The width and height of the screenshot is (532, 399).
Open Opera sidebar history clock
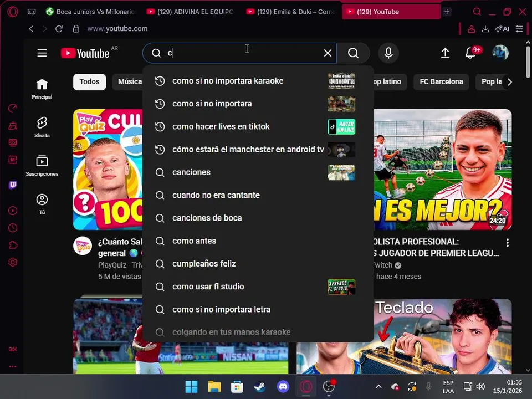[13, 228]
